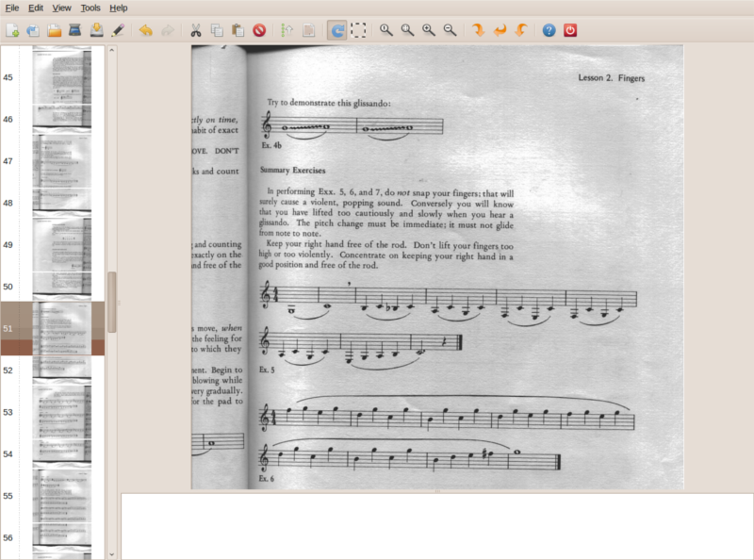The width and height of the screenshot is (754, 560).
Task: Toggle the highlighted blue drag tool button
Action: click(x=336, y=30)
